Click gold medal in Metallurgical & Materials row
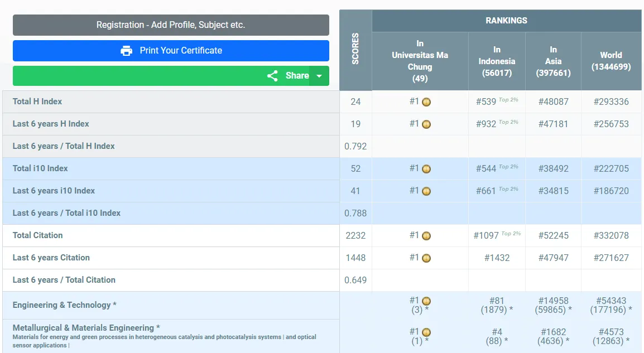644x353 pixels. (x=426, y=332)
